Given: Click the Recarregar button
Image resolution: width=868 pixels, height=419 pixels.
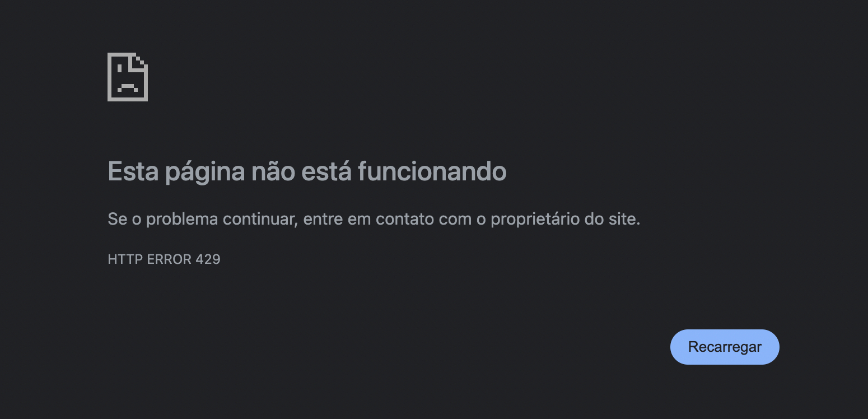Looking at the screenshot, I should (x=725, y=347).
